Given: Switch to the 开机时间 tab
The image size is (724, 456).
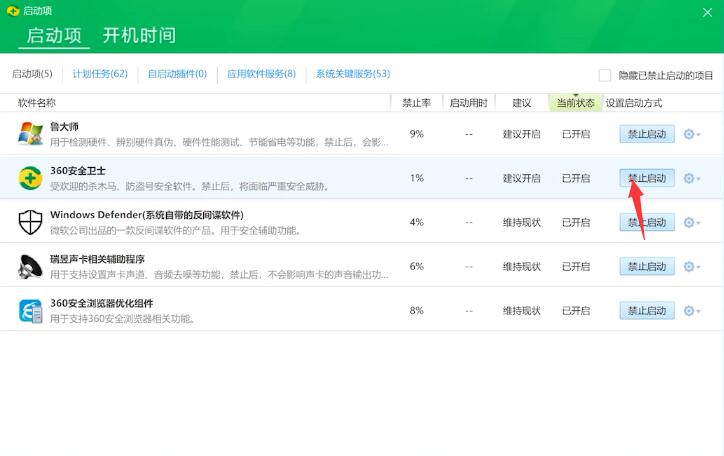Looking at the screenshot, I should 139,36.
